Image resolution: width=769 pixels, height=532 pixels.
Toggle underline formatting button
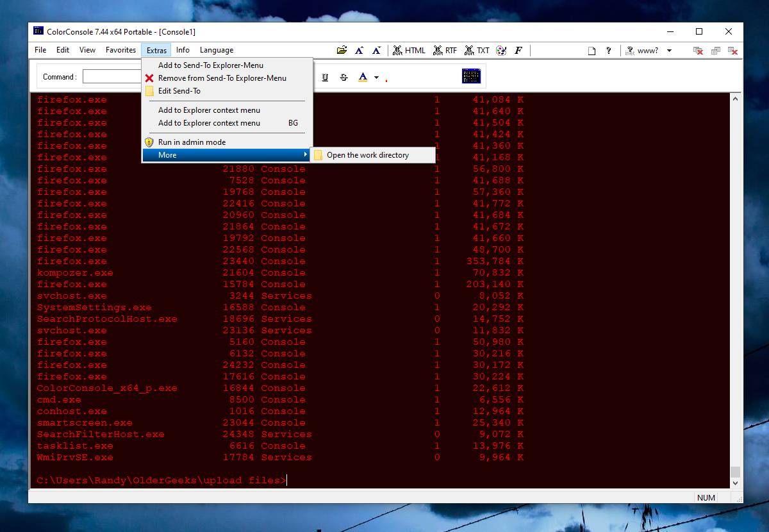click(x=325, y=77)
